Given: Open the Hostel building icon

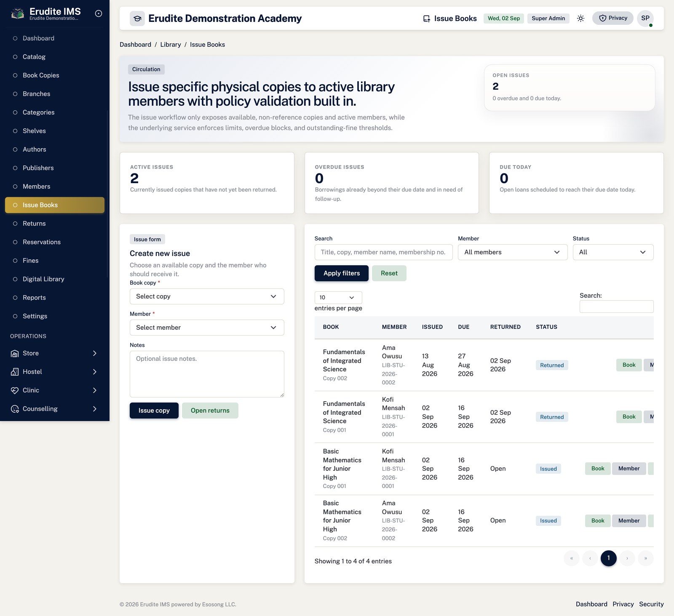Looking at the screenshot, I should tap(15, 372).
